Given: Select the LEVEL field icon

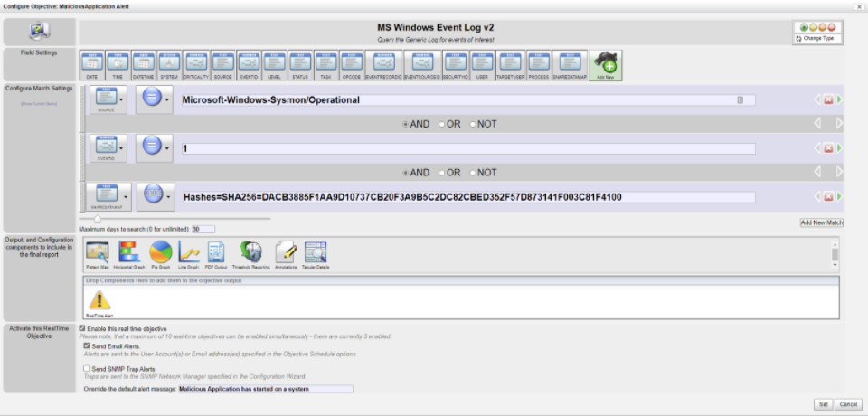Looking at the screenshot, I should click(x=275, y=67).
